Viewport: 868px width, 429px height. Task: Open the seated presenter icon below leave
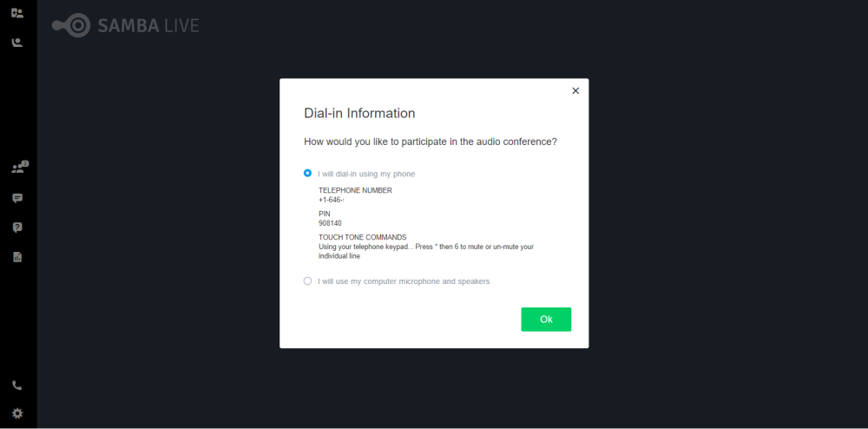(x=17, y=42)
